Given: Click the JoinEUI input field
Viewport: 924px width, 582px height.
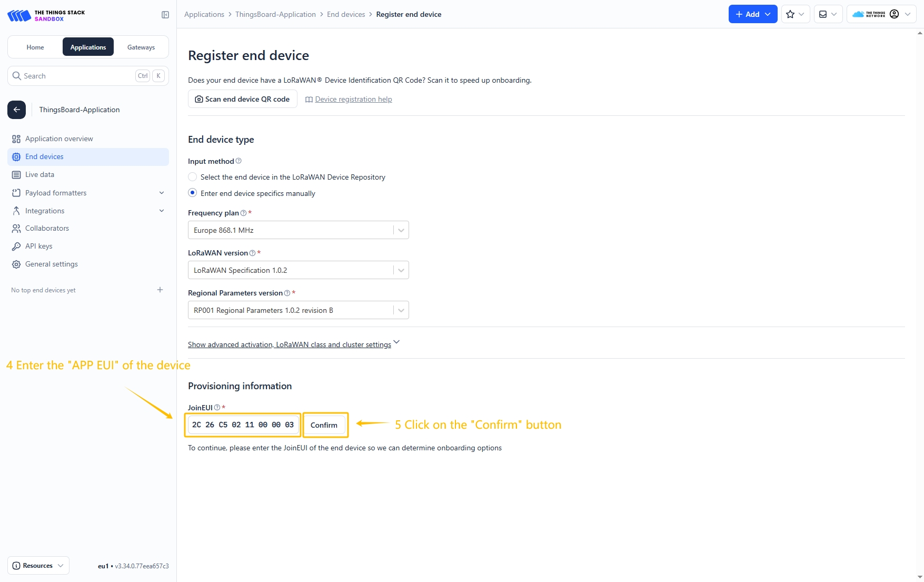Looking at the screenshot, I should 243,425.
